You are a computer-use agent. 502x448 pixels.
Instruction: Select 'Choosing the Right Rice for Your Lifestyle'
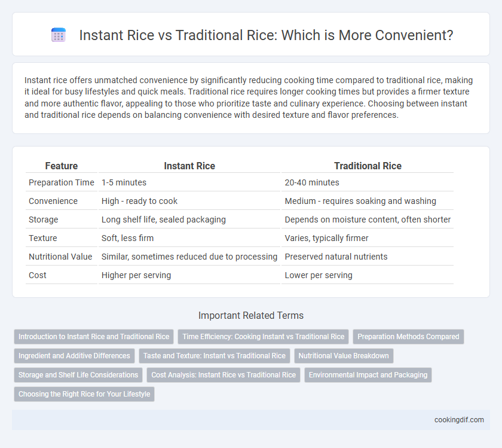tap(84, 394)
